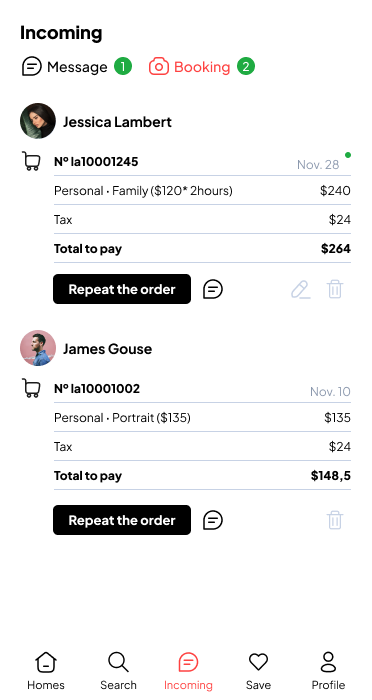Switch to the Message tab

(x=65, y=67)
